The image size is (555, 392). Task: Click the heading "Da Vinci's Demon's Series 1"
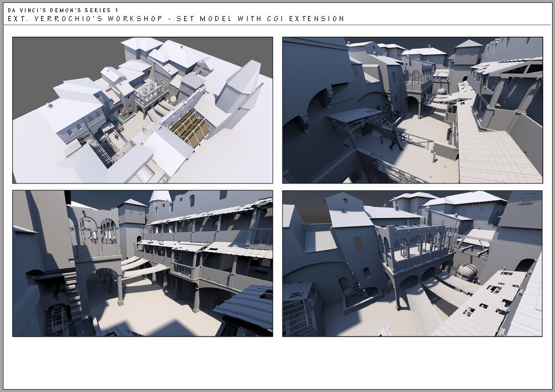coord(63,10)
